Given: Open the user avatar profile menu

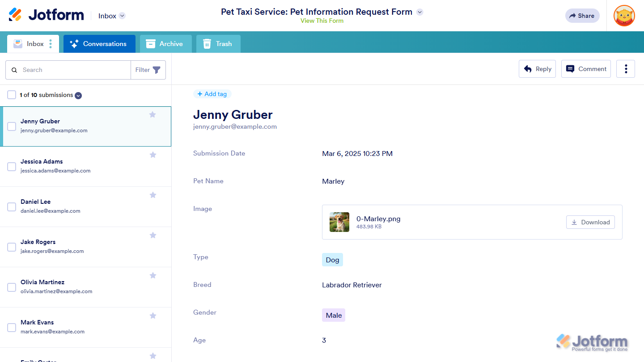Looking at the screenshot, I should pyautogui.click(x=624, y=16).
